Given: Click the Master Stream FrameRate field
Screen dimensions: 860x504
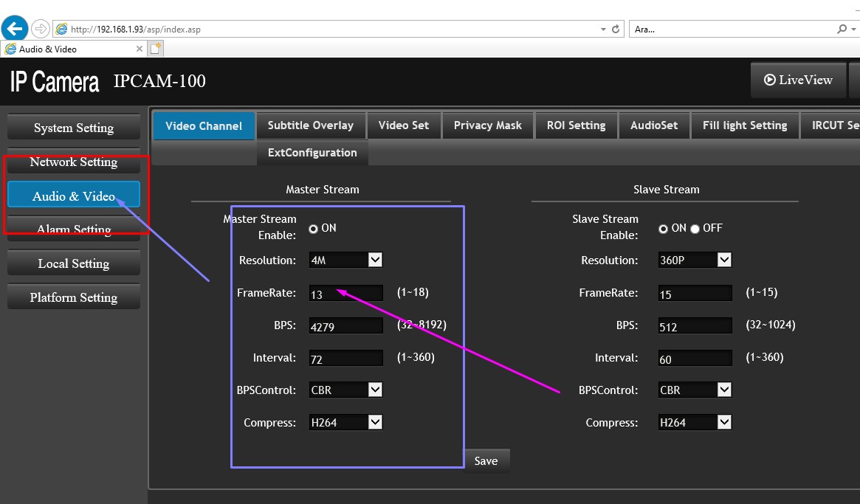Looking at the screenshot, I should click(345, 293).
